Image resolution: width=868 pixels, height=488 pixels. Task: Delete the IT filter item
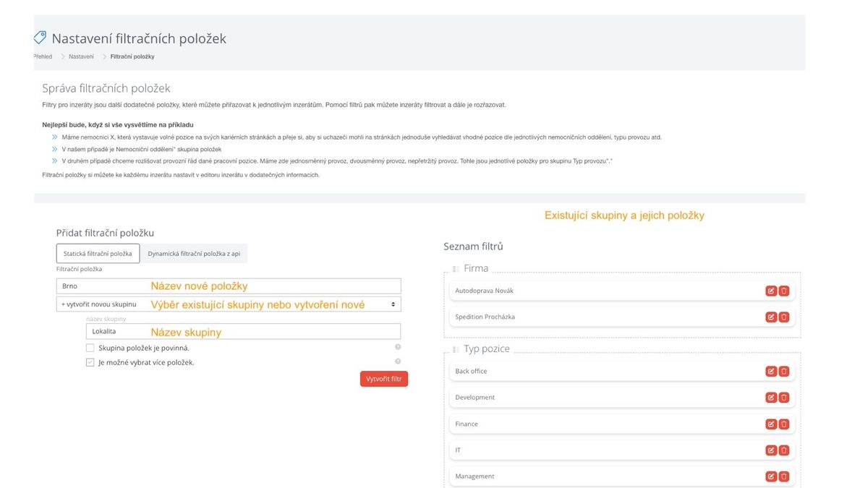pos(784,450)
